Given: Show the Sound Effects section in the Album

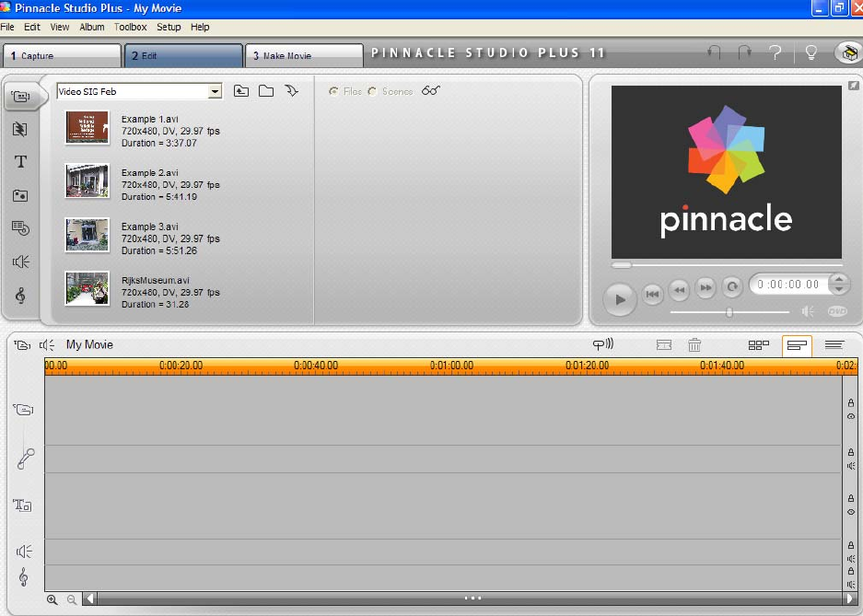Looking at the screenshot, I should [21, 262].
